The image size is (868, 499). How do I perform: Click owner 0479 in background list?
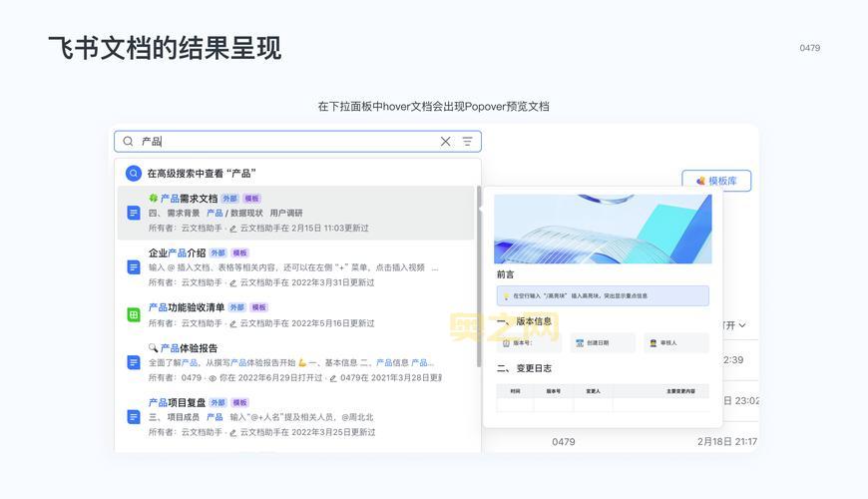pos(564,441)
